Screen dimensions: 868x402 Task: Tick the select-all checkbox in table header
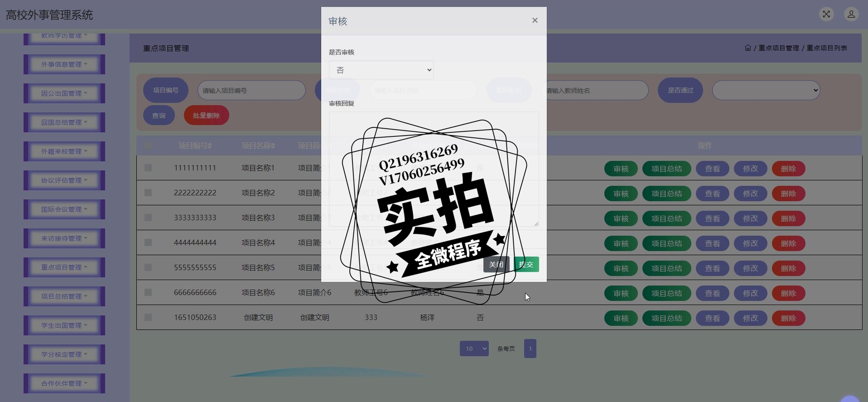click(148, 145)
